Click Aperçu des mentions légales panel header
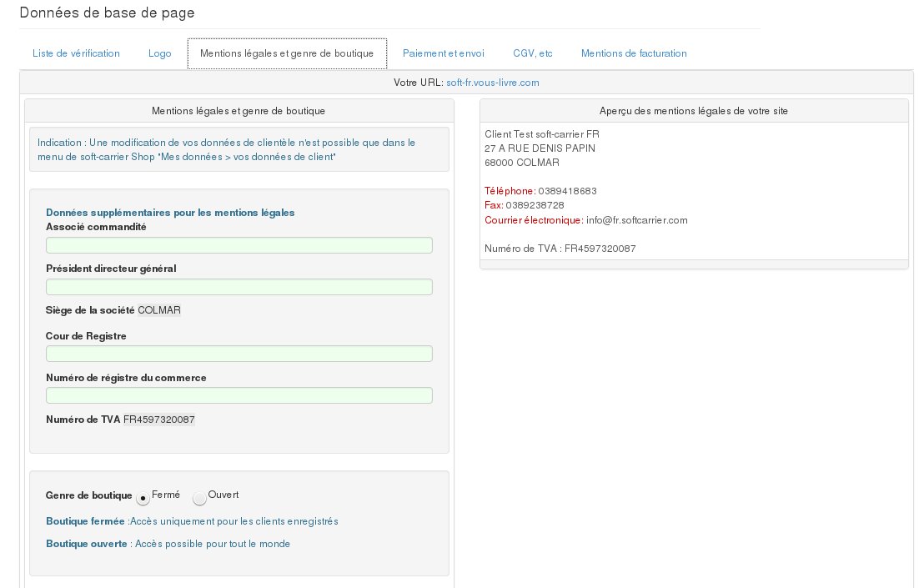 pyautogui.click(x=693, y=111)
